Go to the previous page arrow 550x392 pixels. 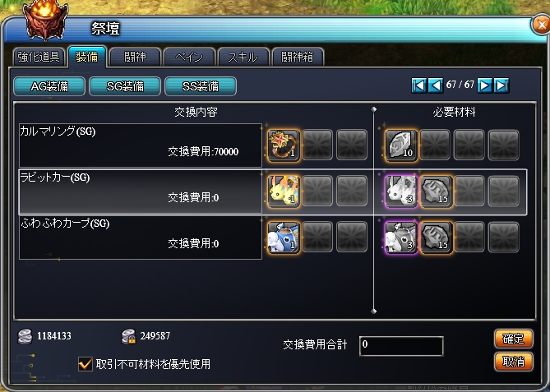tap(436, 85)
